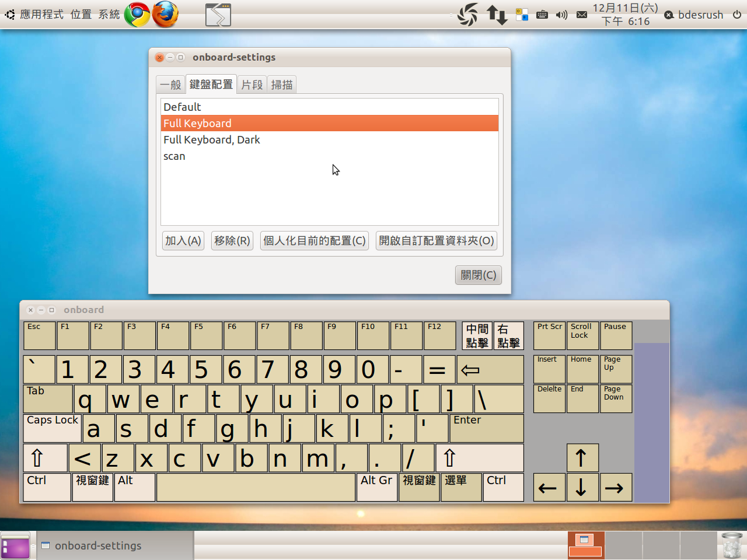
Task: Click the 關閉(C) button in onboard-settings
Action: tap(479, 275)
